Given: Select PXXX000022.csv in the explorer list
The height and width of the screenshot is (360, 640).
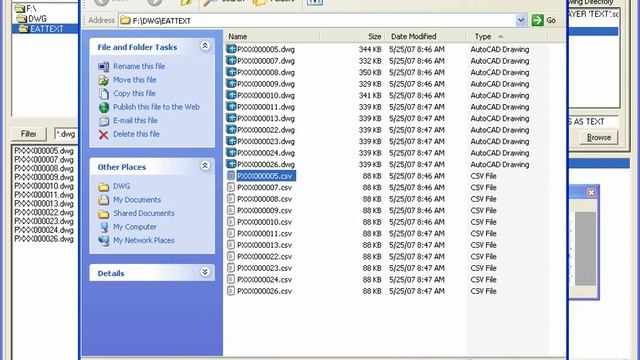Looking at the screenshot, I should click(x=264, y=256).
